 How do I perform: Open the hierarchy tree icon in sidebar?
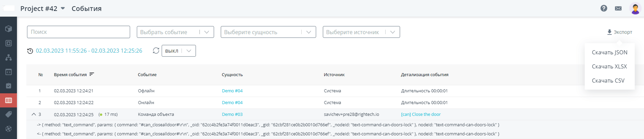coord(9,57)
